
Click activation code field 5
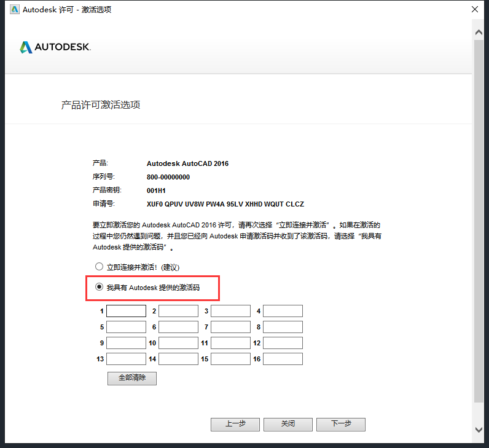[x=127, y=327]
